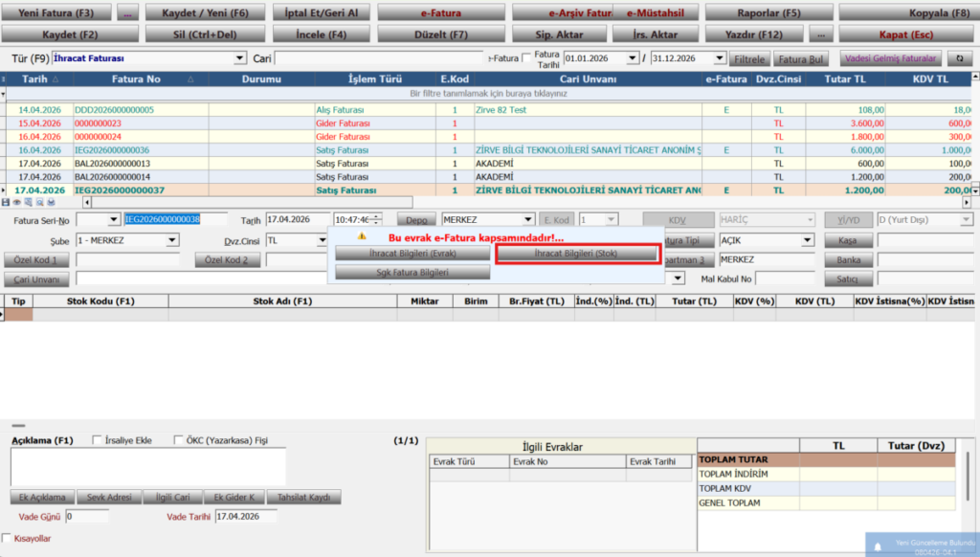Open the Fatura Tipi AÇIK dropdown
The image size is (980, 557).
click(x=808, y=240)
